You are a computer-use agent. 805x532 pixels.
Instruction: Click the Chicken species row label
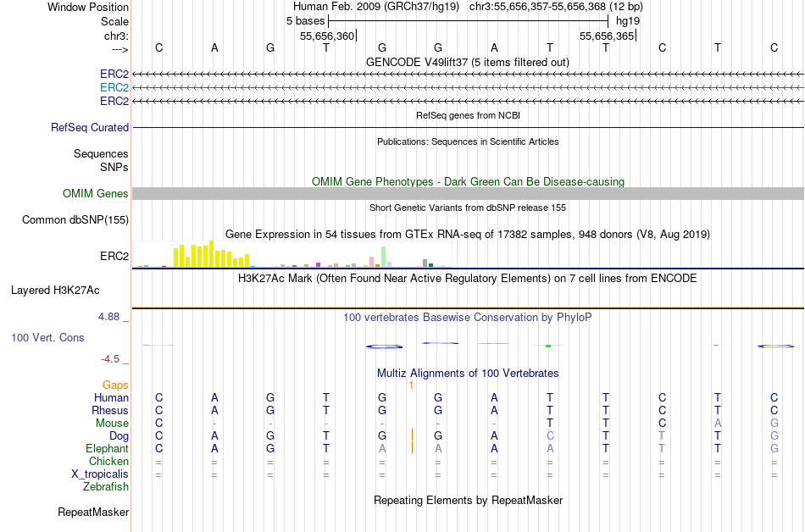point(108,461)
